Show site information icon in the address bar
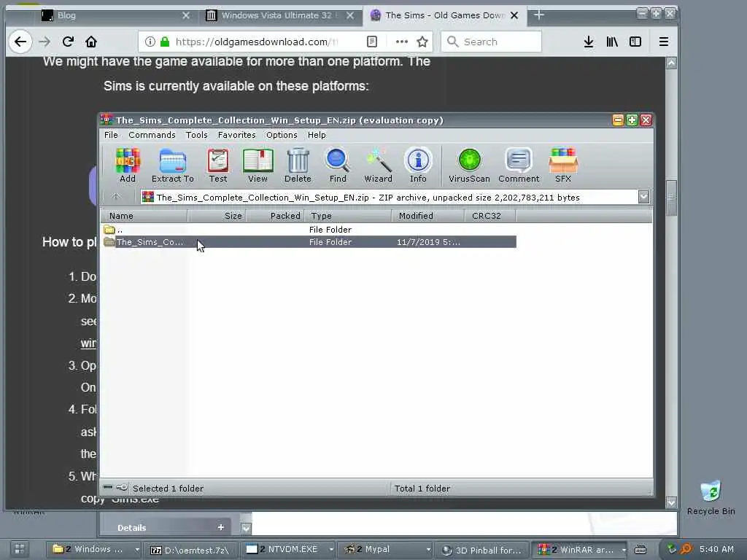This screenshot has height=560, width=747. click(x=150, y=42)
